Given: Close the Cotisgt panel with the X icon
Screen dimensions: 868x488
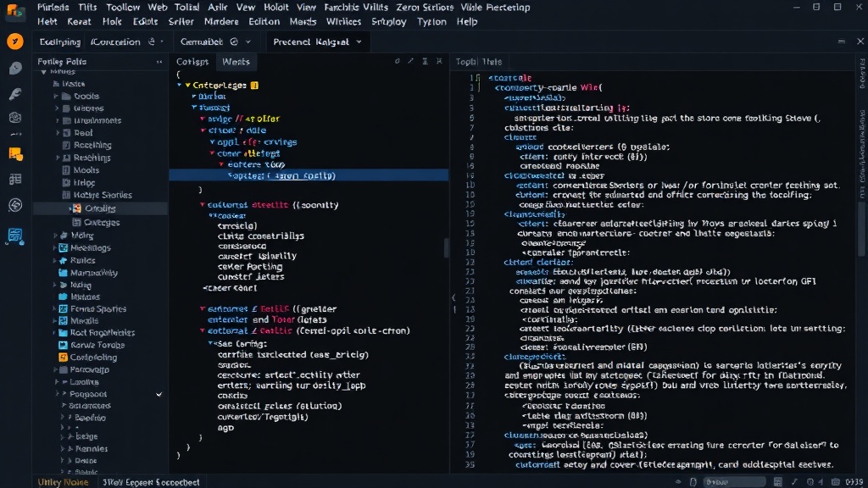Looking at the screenshot, I should coord(439,61).
